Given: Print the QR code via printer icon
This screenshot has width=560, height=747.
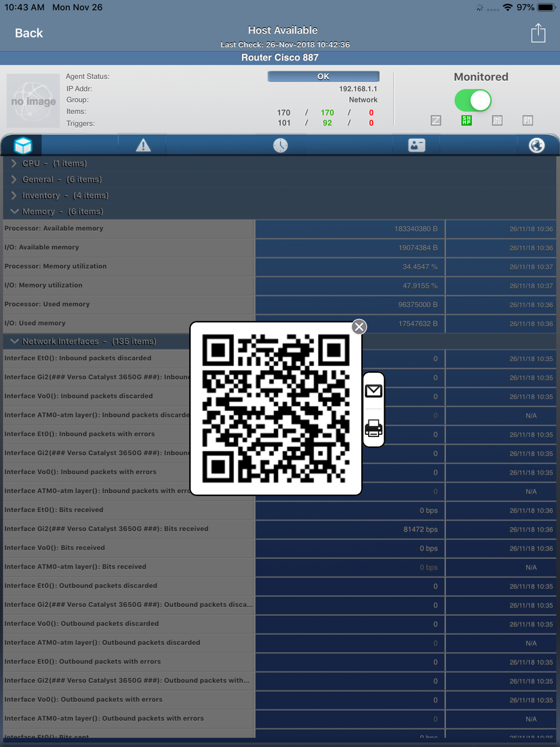Looking at the screenshot, I should click(x=374, y=428).
